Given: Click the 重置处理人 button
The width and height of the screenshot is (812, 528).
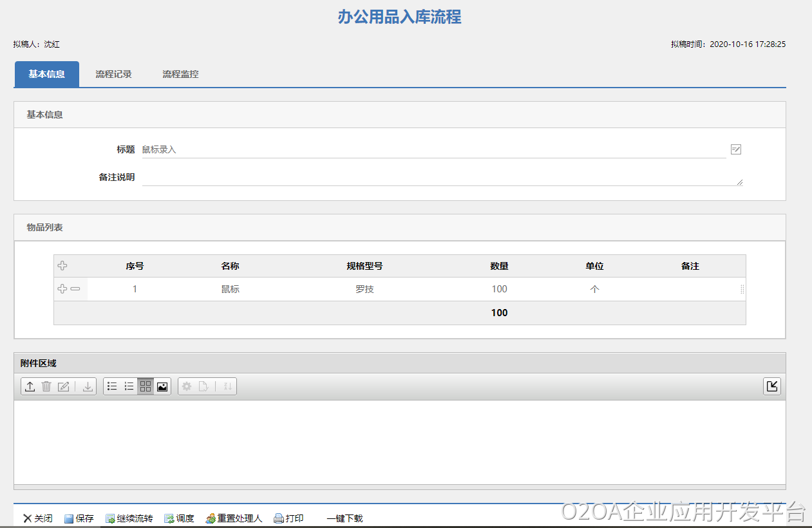Looking at the screenshot, I should coord(234,518).
